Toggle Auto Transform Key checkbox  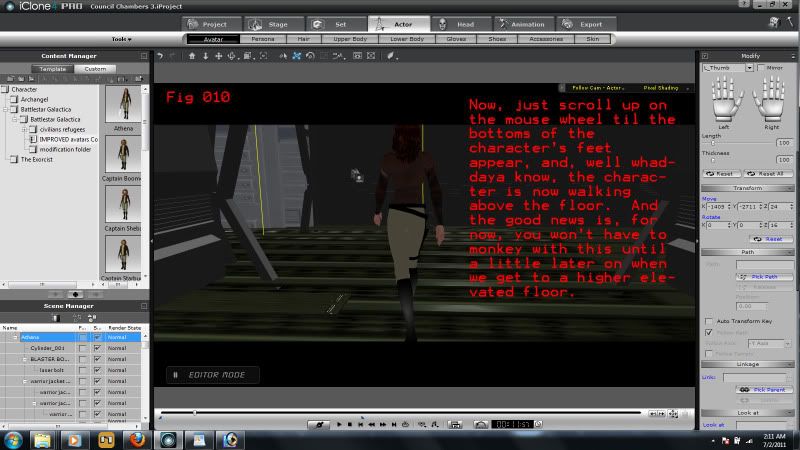pos(709,321)
